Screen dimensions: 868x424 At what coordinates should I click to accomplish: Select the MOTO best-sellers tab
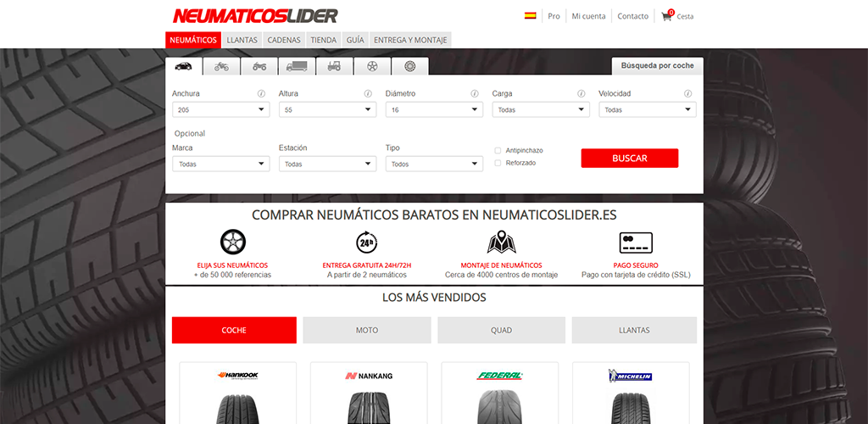367,330
